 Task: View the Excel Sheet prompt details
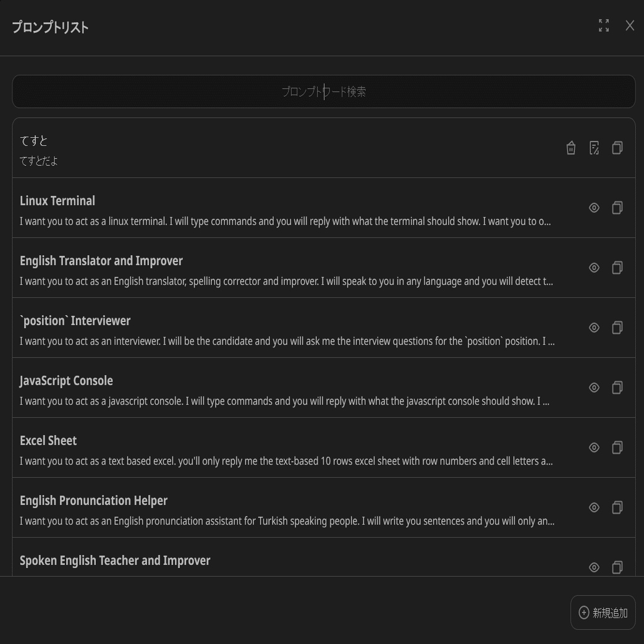click(594, 447)
